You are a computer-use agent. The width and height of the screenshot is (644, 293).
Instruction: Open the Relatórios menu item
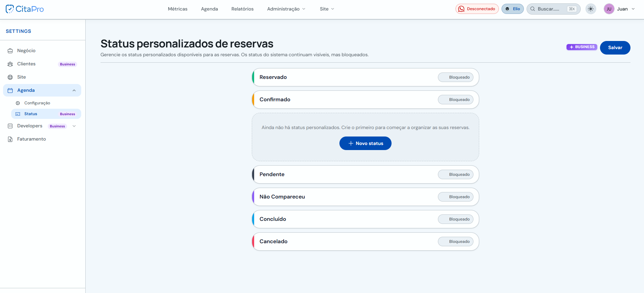point(242,9)
